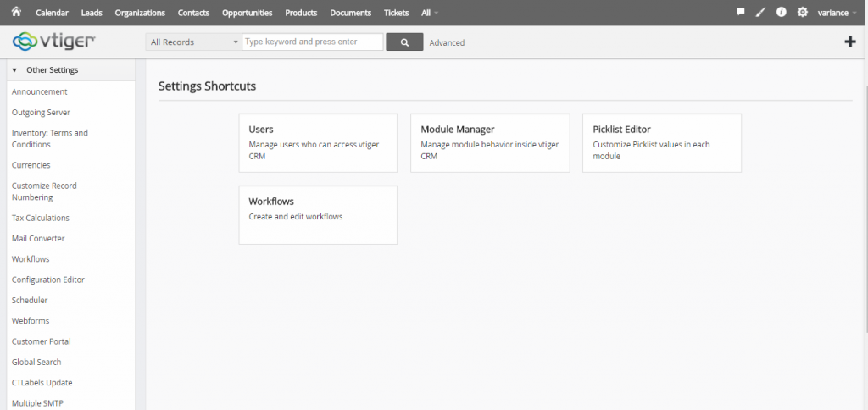868x410 pixels.
Task: Open Outgoing Server settings
Action: (41, 113)
